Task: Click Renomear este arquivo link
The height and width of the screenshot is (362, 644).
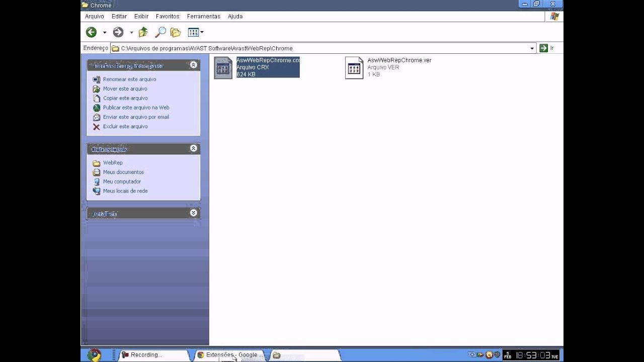Action: click(129, 79)
